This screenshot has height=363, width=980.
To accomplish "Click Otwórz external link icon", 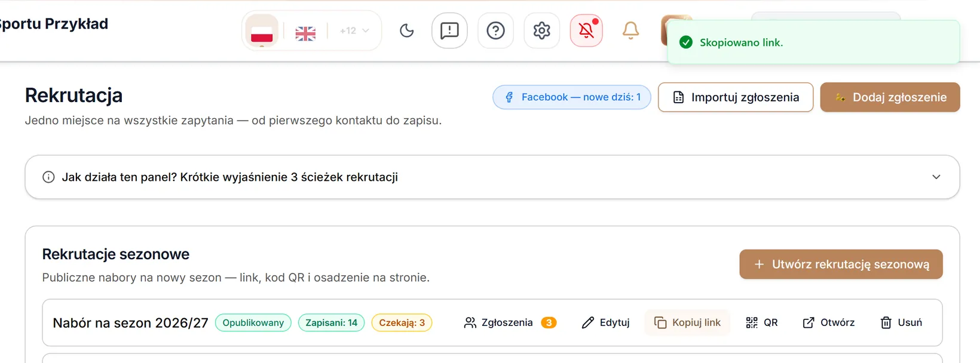I will (828, 322).
